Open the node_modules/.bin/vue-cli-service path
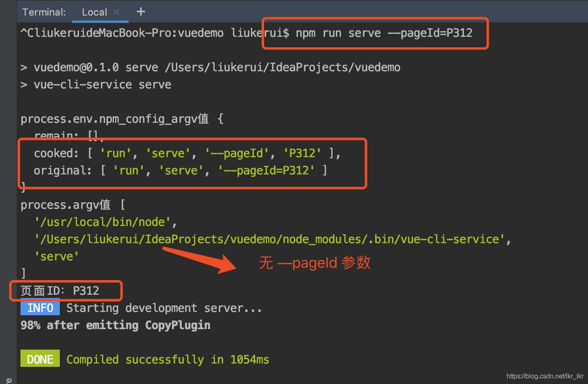Viewport: 588px width, 384px height. coord(272,239)
